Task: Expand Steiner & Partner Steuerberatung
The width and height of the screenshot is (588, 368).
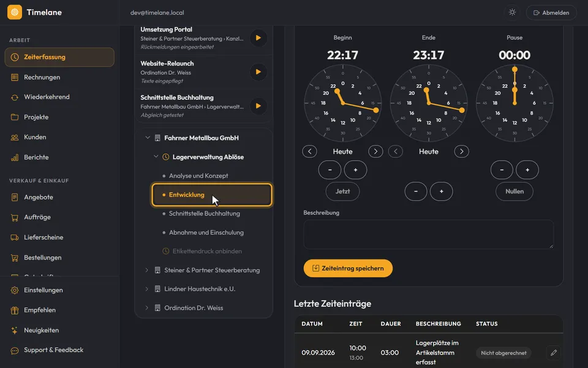Action: (x=146, y=270)
